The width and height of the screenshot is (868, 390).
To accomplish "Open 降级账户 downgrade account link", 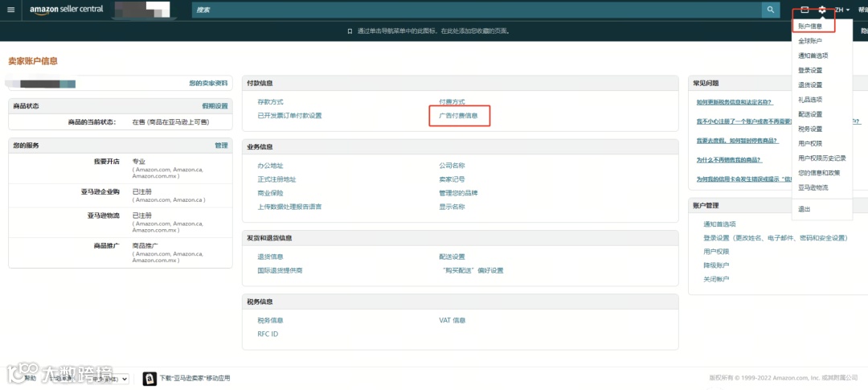I will pyautogui.click(x=716, y=265).
